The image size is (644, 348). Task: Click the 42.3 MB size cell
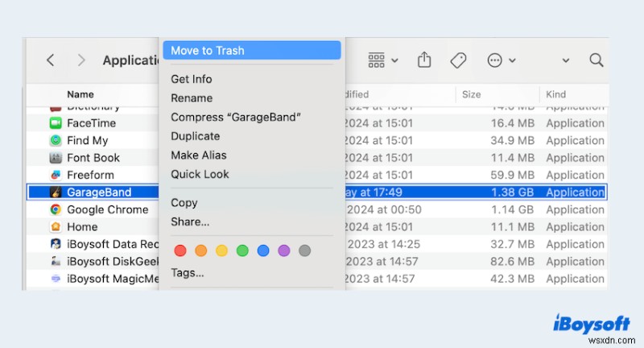pos(513,279)
